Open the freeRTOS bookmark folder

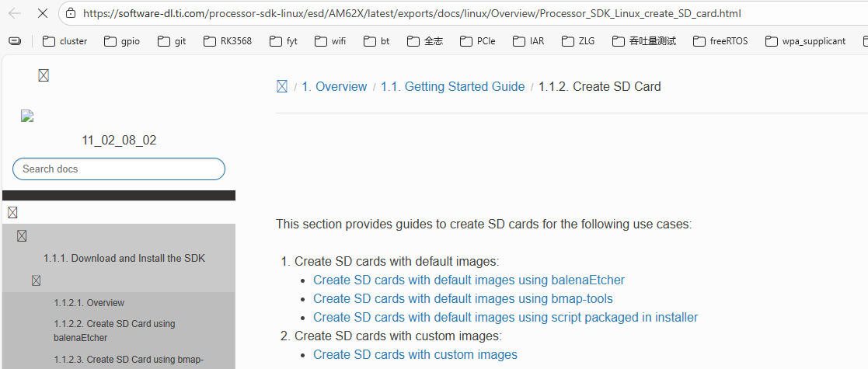pyautogui.click(x=720, y=41)
